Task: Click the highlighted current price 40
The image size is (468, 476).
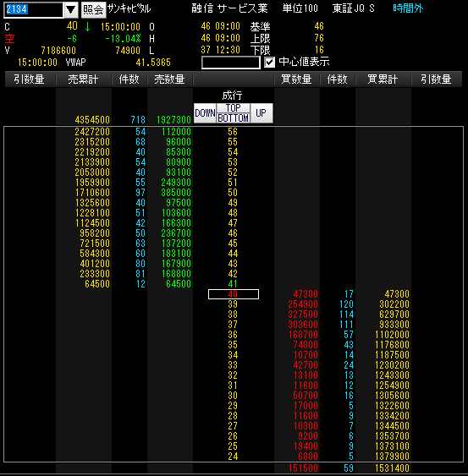Action: click(234, 294)
